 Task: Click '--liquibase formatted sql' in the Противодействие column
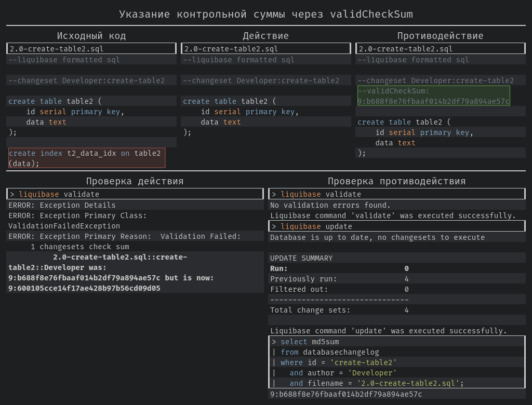[413, 60]
